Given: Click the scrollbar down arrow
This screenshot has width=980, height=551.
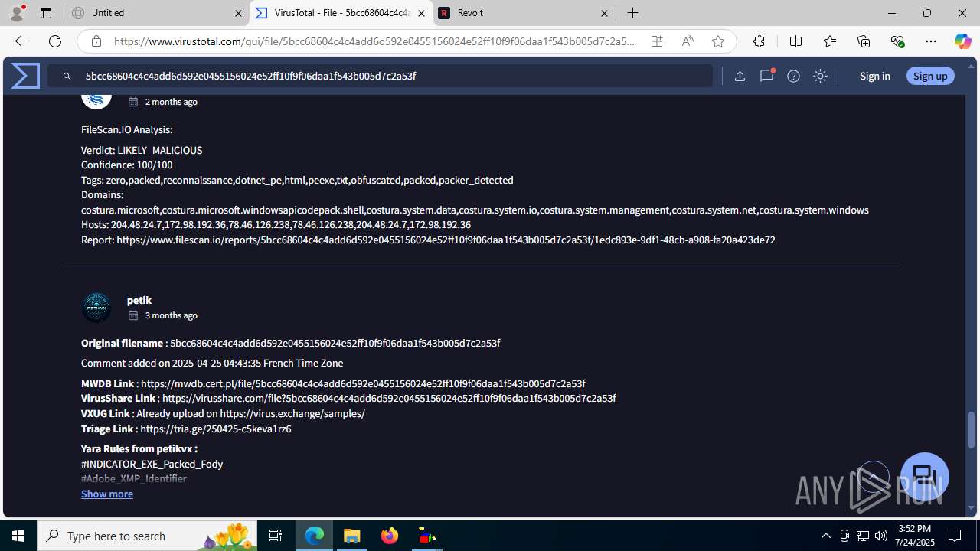Looking at the screenshot, I should click(972, 508).
